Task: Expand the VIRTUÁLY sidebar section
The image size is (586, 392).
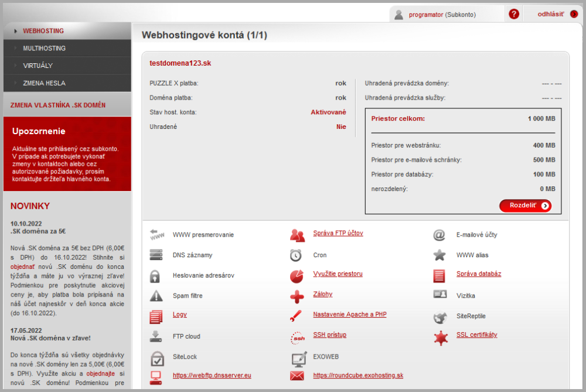Action: click(38, 66)
